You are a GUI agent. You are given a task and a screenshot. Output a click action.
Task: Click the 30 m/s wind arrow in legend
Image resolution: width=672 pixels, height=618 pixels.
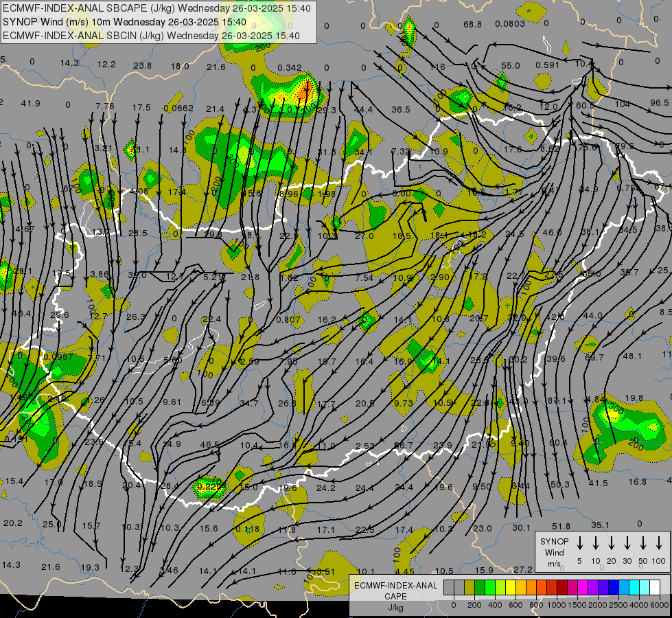(x=627, y=543)
